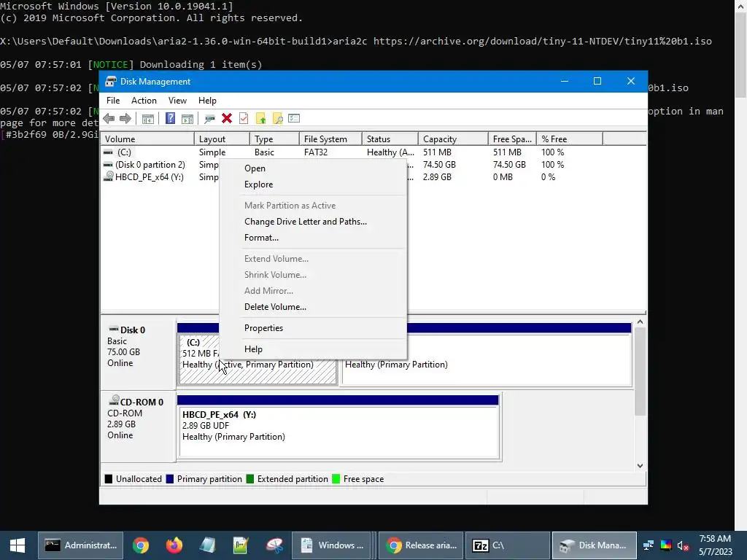The image size is (747, 560).
Task: Toggle the Show/Hide Action Pane icon
Action: point(187,119)
